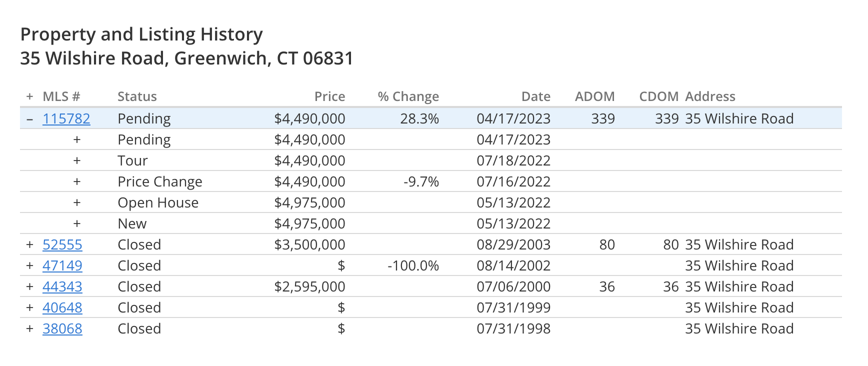Expand listing 40648 row
This screenshot has height=366, width=868.
tap(30, 308)
